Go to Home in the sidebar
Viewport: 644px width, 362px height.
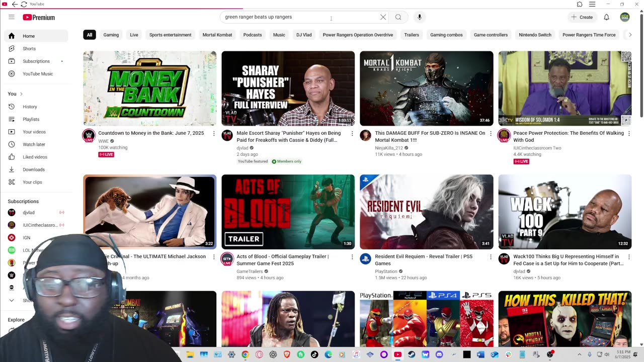pyautogui.click(x=36, y=36)
